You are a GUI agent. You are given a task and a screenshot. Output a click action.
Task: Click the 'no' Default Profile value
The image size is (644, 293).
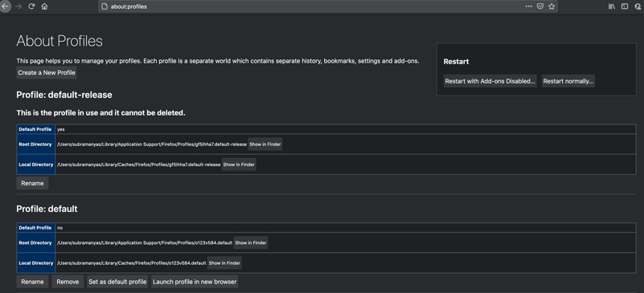[x=60, y=228]
